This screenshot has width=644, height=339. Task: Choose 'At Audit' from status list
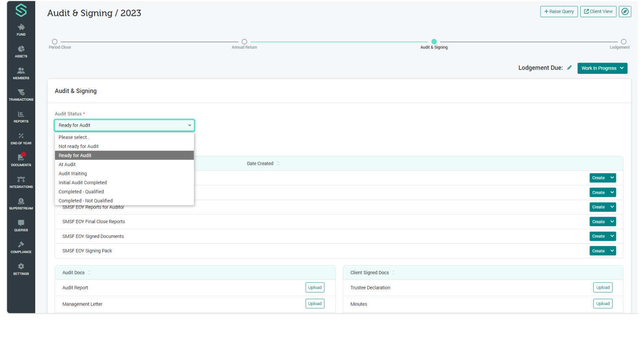[67, 164]
